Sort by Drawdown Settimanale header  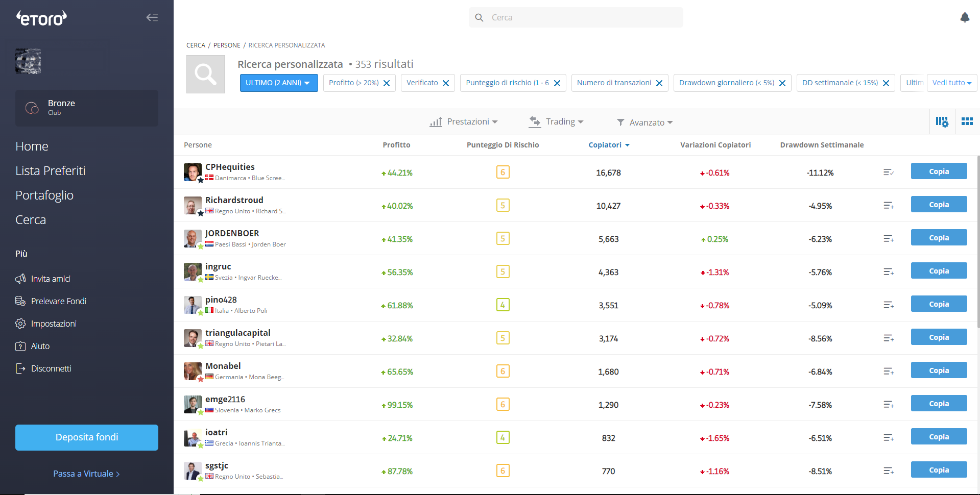pyautogui.click(x=822, y=145)
